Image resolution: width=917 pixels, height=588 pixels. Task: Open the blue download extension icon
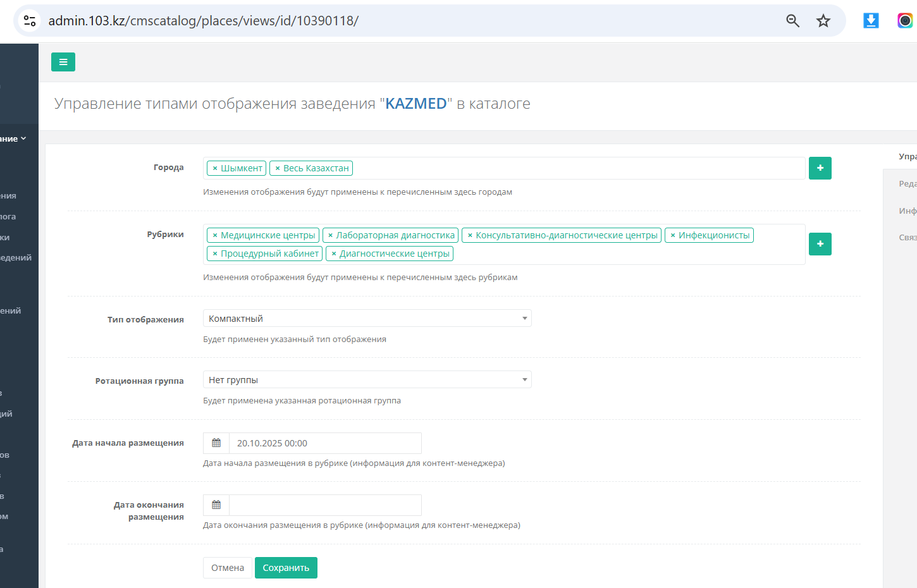pyautogui.click(x=871, y=21)
